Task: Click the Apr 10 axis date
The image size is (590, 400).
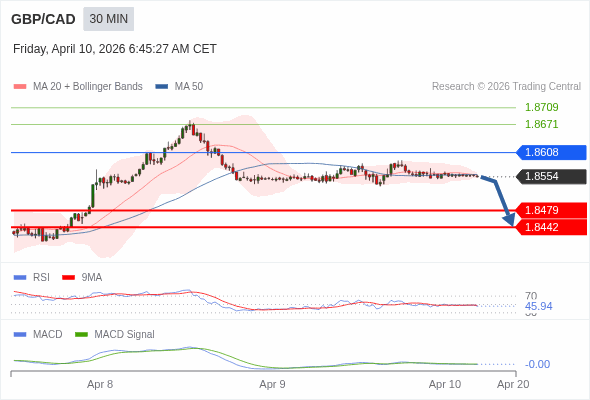Action: [445, 385]
